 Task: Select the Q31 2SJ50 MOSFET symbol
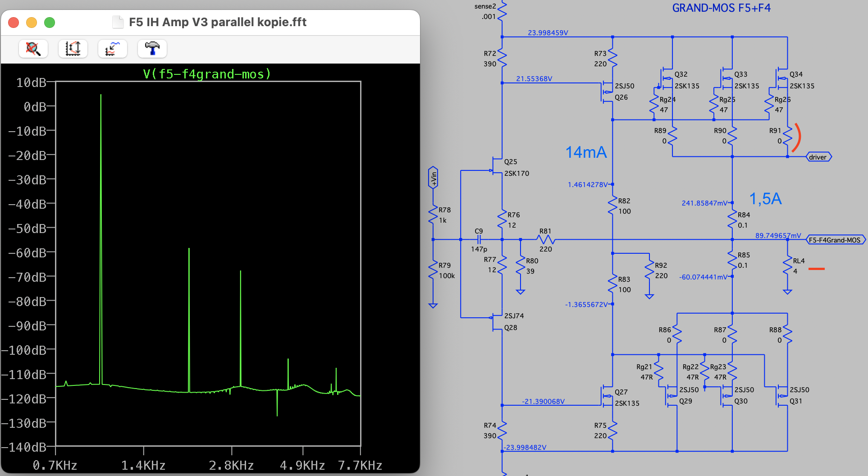(782, 395)
